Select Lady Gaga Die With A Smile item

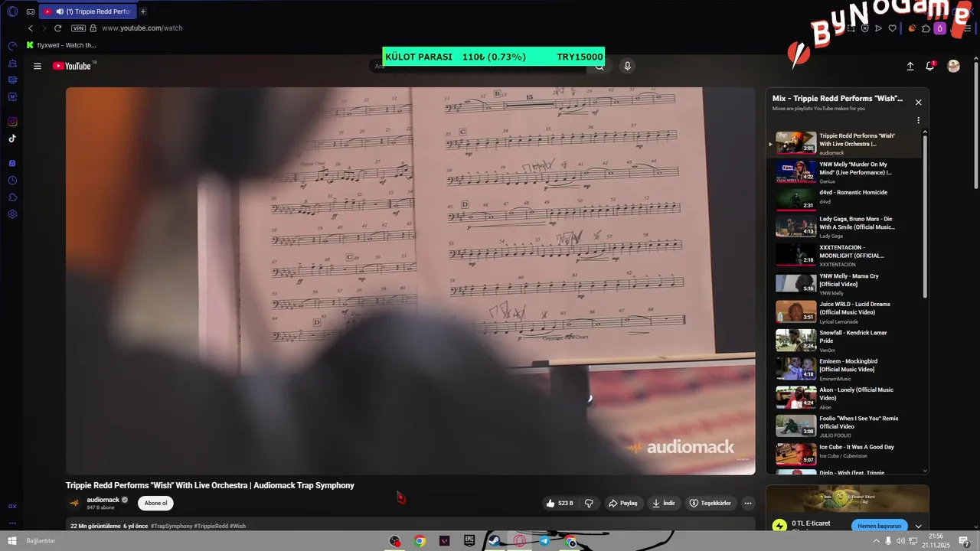coord(845,227)
